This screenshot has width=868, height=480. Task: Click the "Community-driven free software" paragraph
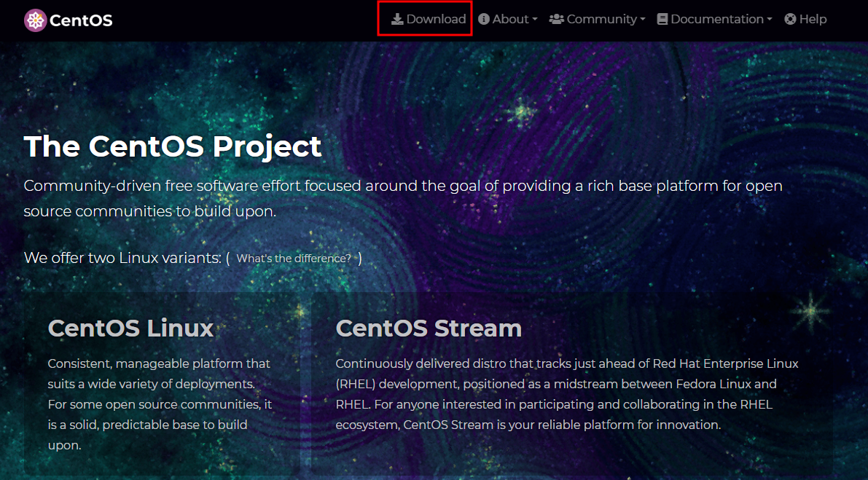point(403,199)
